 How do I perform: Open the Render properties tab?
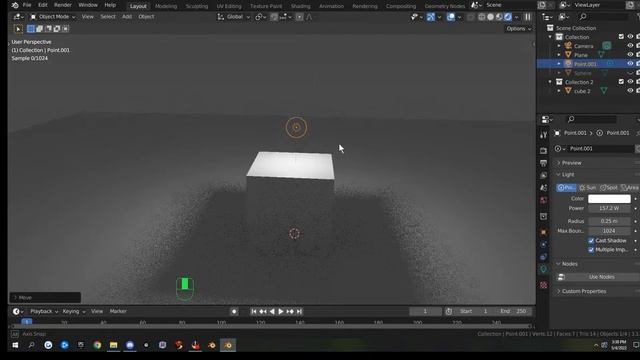tap(543, 151)
